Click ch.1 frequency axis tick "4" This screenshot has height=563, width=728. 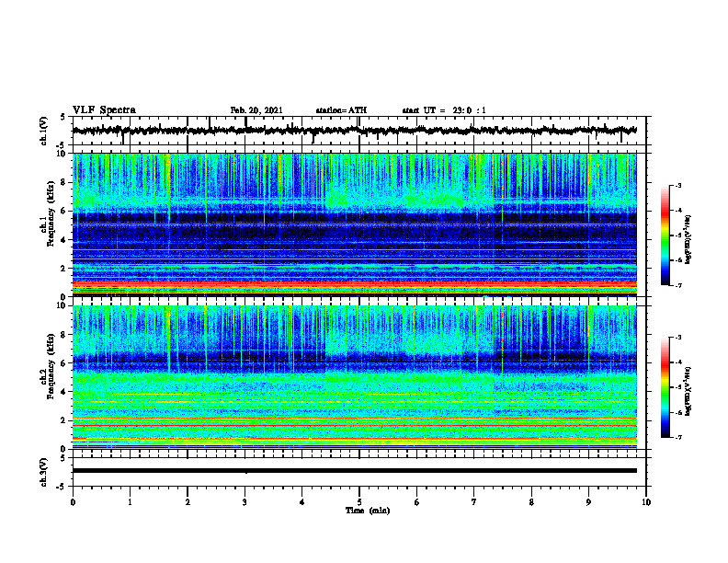(64, 240)
